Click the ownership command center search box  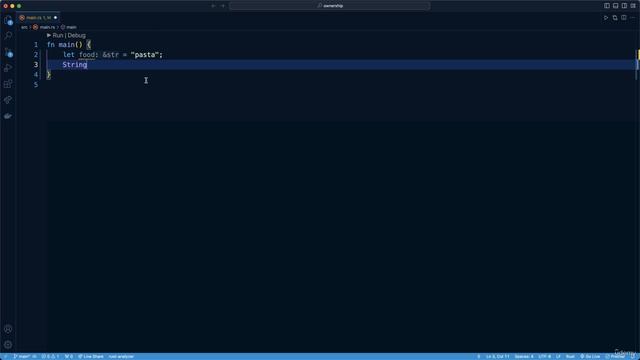tap(329, 6)
